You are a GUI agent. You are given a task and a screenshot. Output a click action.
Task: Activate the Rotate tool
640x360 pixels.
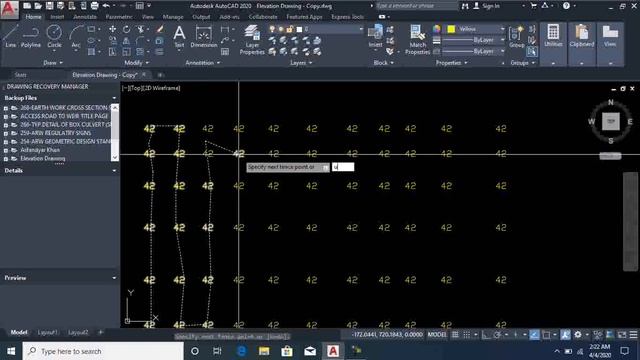[x=127, y=29]
